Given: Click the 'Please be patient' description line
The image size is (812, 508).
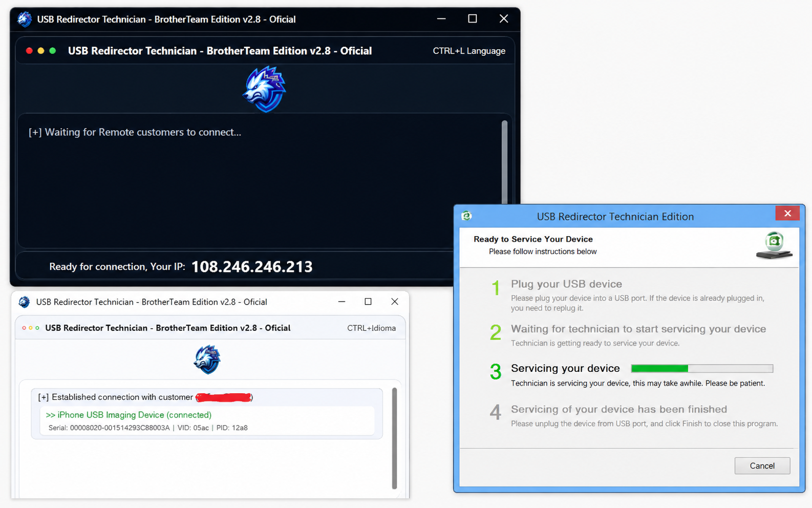Looking at the screenshot, I should [x=638, y=383].
